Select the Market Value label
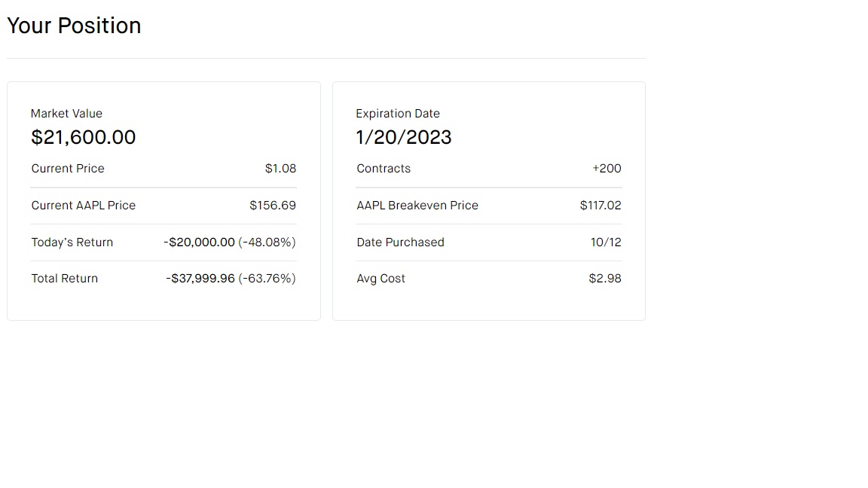868x488 pixels. (66, 114)
